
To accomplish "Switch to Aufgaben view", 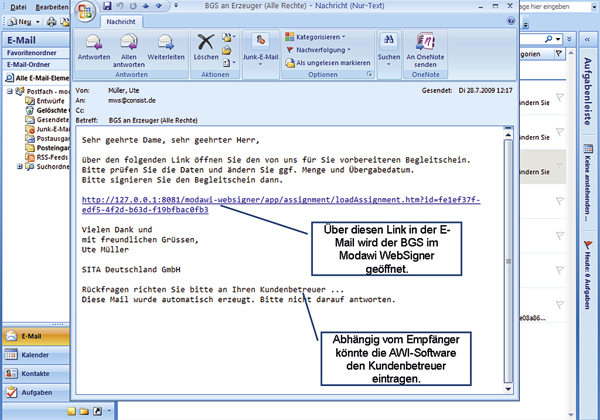I will tap(36, 392).
